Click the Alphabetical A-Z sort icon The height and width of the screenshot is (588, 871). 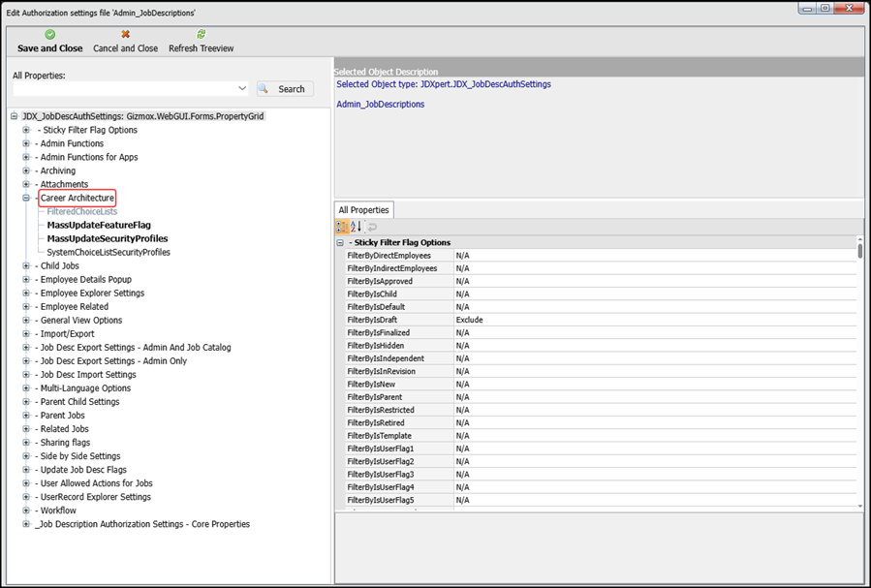click(357, 227)
